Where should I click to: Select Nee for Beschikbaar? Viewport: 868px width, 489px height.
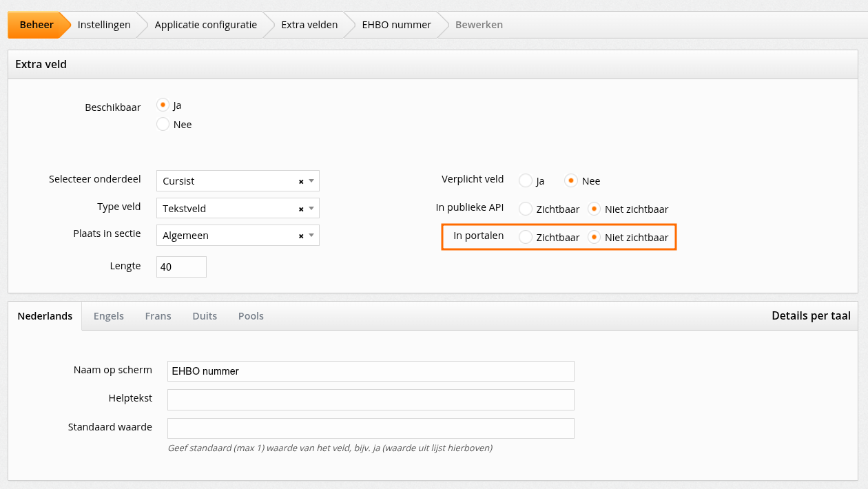tap(163, 125)
